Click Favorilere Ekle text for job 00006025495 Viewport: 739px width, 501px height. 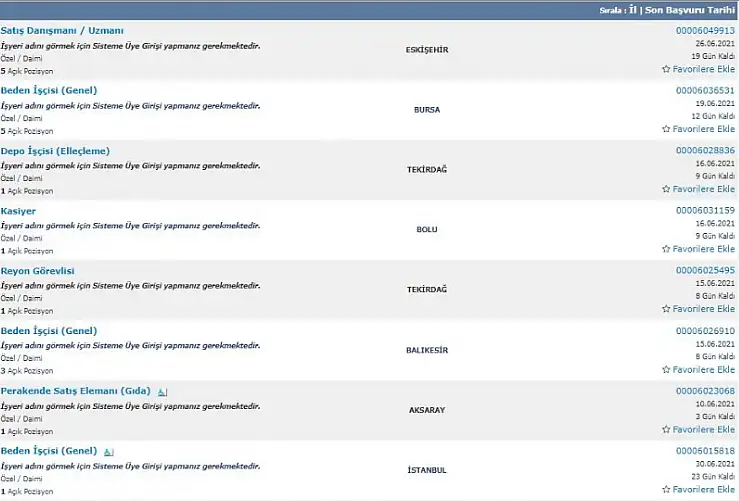[x=704, y=309]
